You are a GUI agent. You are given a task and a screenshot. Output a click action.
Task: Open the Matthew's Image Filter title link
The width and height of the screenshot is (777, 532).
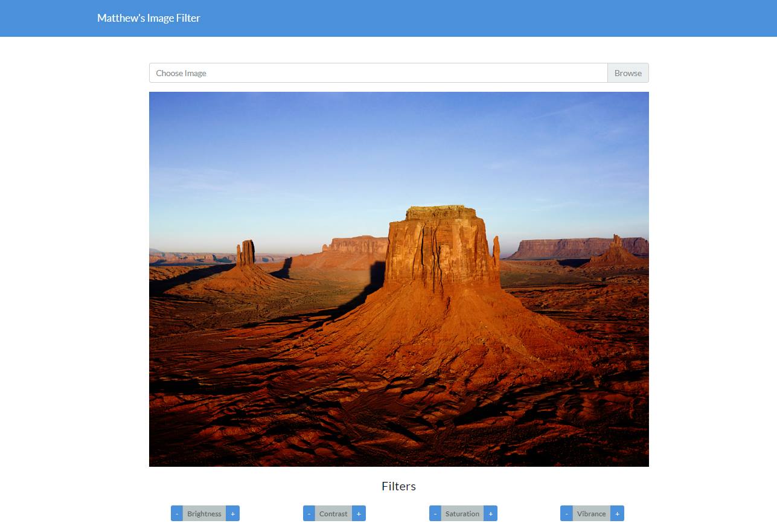149,18
